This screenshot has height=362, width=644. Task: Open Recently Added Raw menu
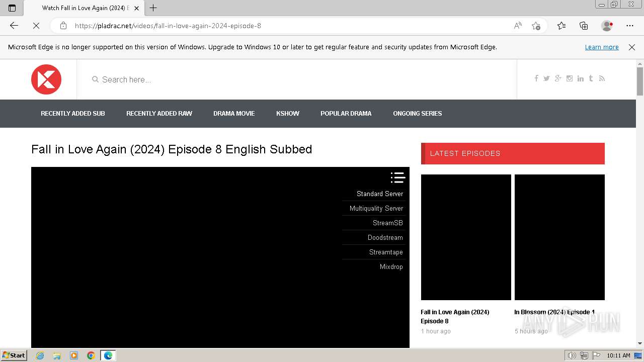pos(159,114)
